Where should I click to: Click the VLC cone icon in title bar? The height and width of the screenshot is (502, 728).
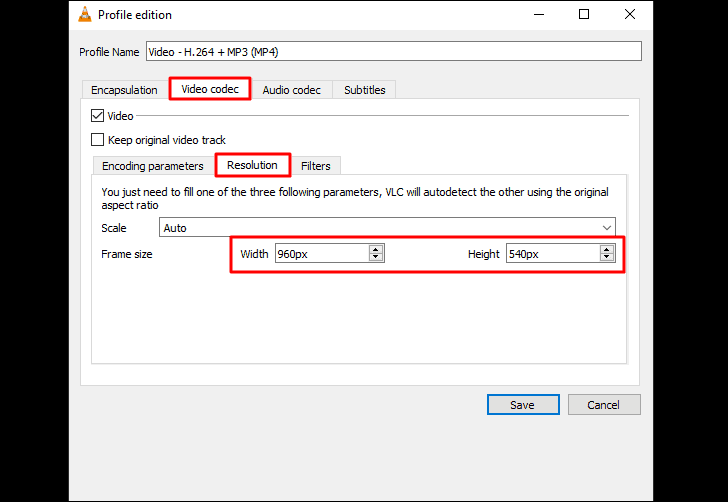[x=85, y=14]
